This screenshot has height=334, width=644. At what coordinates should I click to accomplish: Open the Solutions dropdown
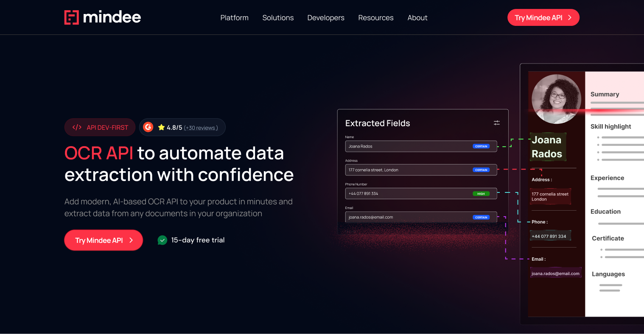278,17
